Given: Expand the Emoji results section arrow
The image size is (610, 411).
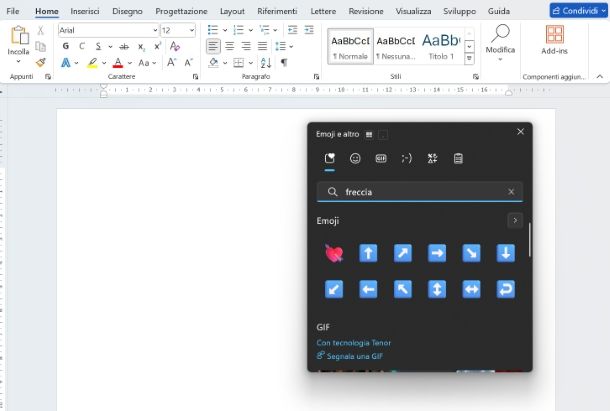Looking at the screenshot, I should click(x=515, y=220).
